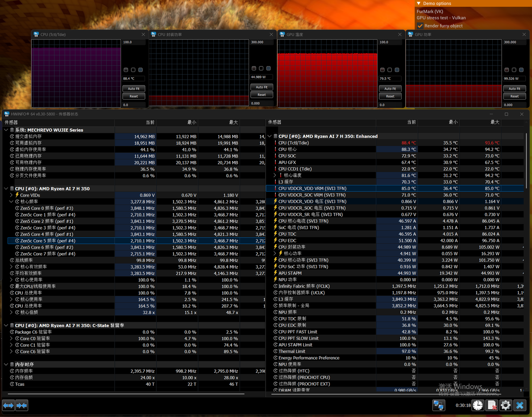The height and width of the screenshot is (417, 532).
Task: Select the CPU VDDCR_VDD VRM (SVI3 TFN) row
Action: pyautogui.click(x=395, y=188)
